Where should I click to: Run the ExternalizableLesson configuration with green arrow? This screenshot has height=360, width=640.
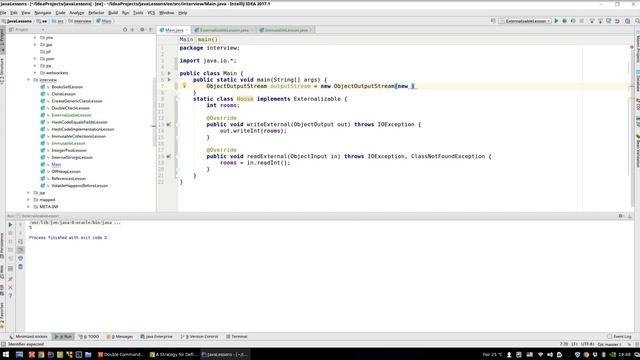click(556, 21)
